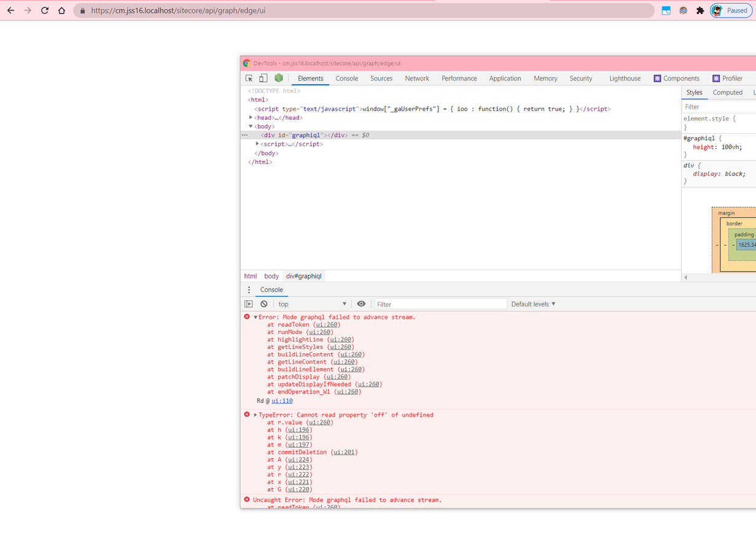
Task: Expand the head element node
Action: coord(251,117)
